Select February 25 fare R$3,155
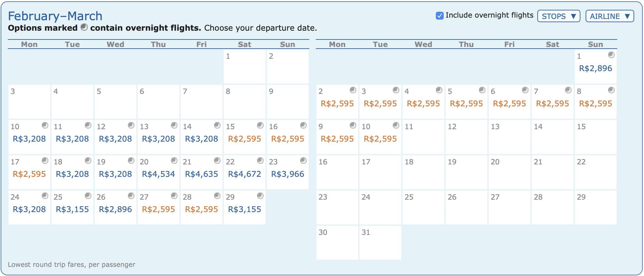Viewport: 644px width, 276px height. coord(72,209)
